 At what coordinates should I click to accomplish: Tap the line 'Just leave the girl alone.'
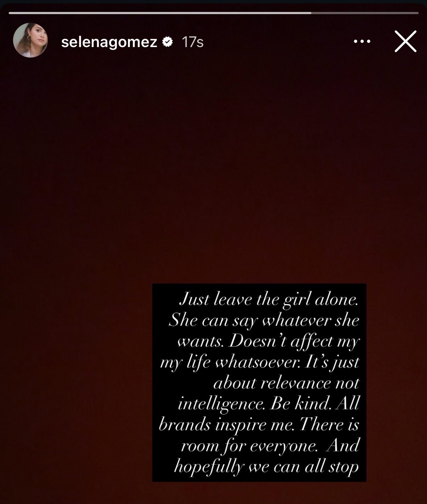pyautogui.click(x=269, y=300)
